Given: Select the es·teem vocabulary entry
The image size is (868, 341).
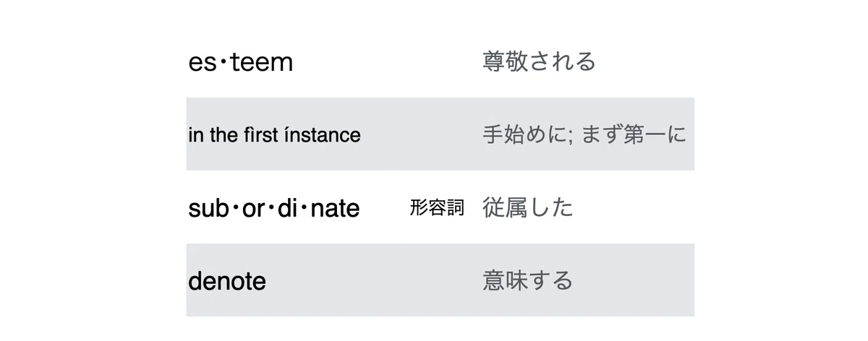Looking at the screenshot, I should pyautogui.click(x=241, y=62).
